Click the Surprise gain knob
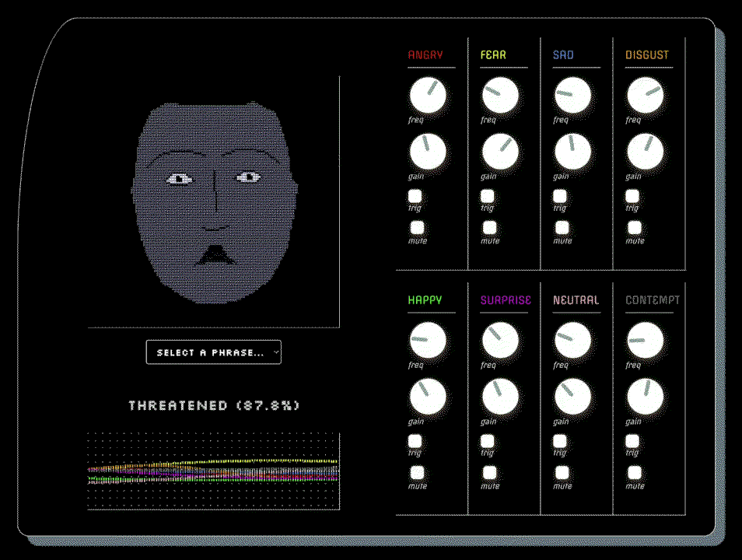 click(x=500, y=397)
